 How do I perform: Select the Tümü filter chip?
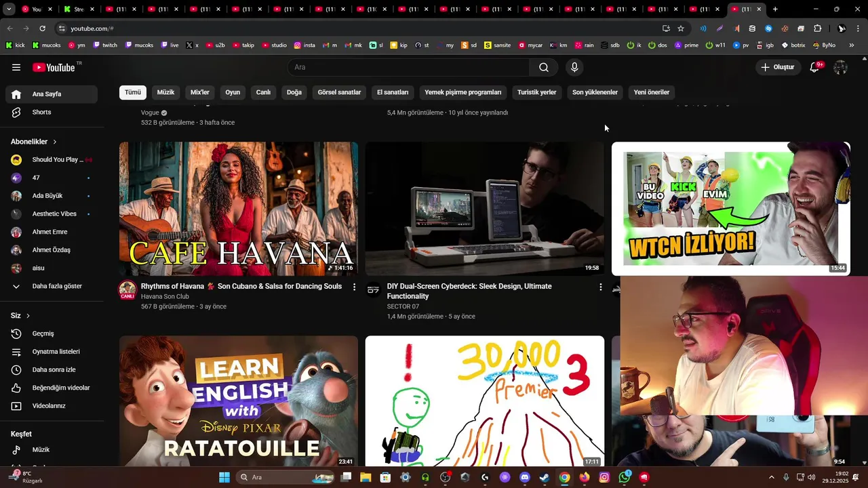(133, 92)
